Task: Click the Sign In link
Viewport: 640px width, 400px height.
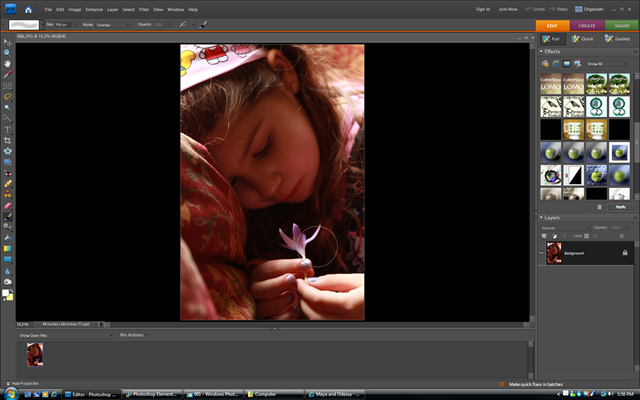Action: coord(482,9)
